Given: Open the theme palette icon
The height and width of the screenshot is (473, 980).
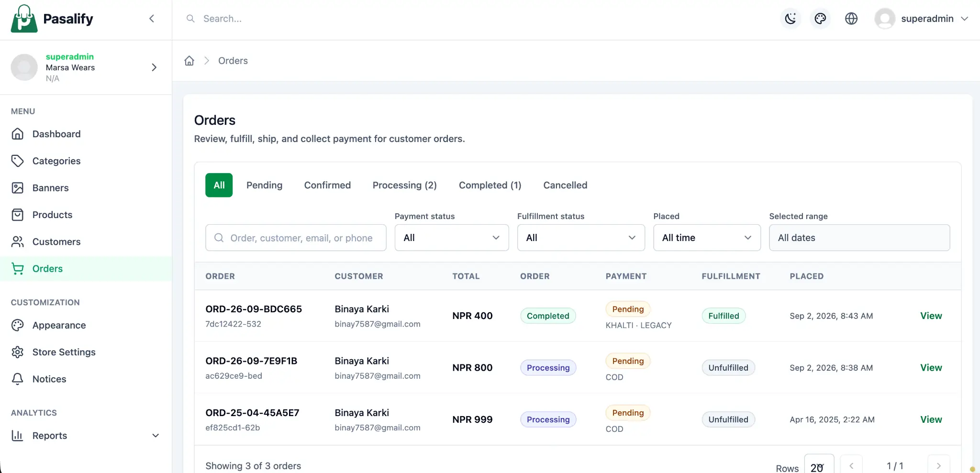Looking at the screenshot, I should (820, 19).
